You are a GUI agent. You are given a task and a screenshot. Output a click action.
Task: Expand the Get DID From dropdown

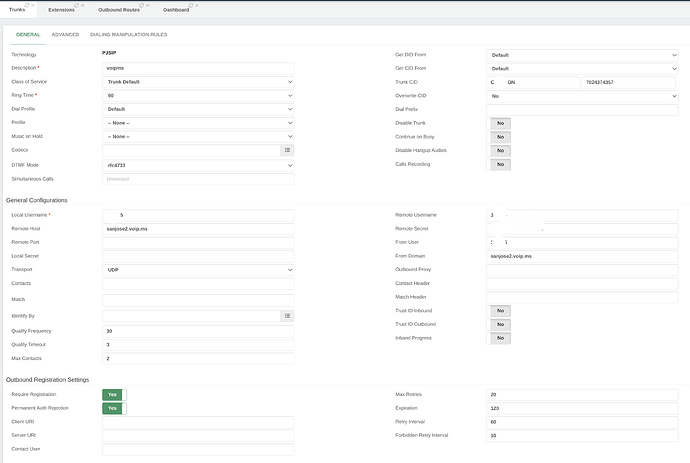582,55
